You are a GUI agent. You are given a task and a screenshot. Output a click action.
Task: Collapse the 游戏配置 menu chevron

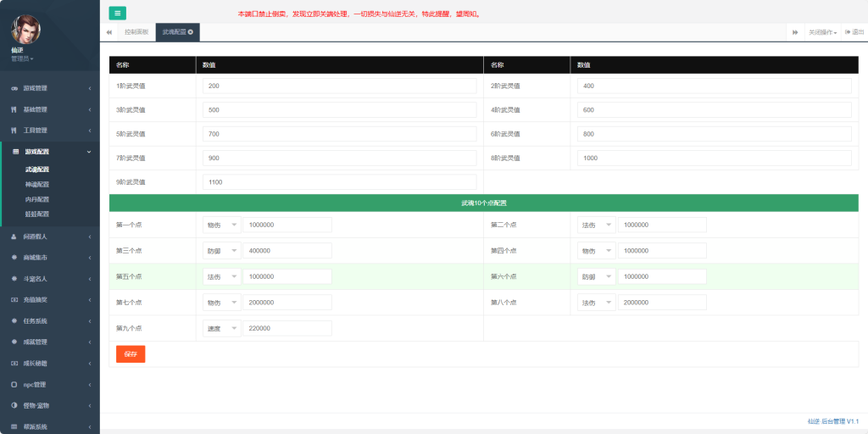pos(89,152)
